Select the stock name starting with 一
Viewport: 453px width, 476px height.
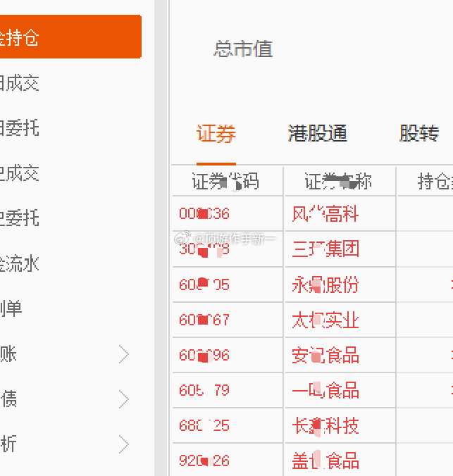coord(325,390)
